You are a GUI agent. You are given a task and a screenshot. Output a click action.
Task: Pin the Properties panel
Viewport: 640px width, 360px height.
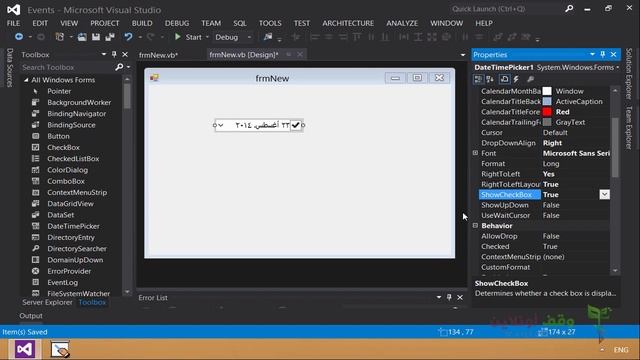tap(602, 54)
